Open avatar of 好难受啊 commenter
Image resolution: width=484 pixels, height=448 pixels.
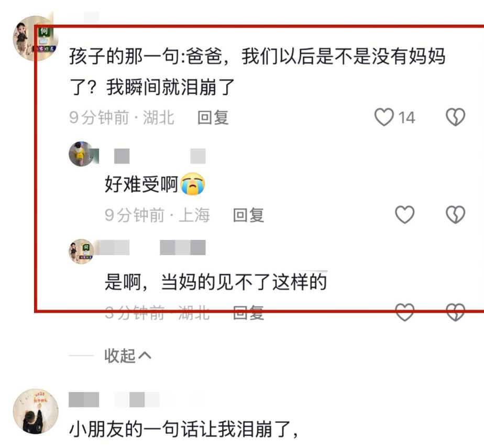pos(82,154)
